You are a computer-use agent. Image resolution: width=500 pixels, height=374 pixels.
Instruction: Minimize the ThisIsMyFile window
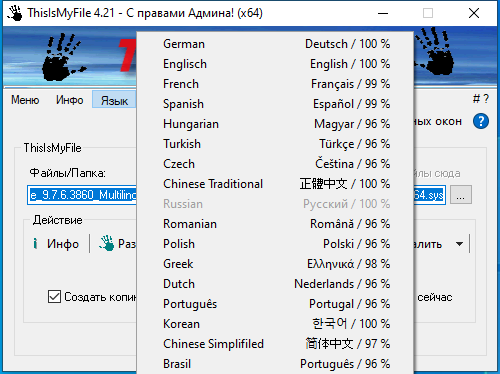[383, 13]
